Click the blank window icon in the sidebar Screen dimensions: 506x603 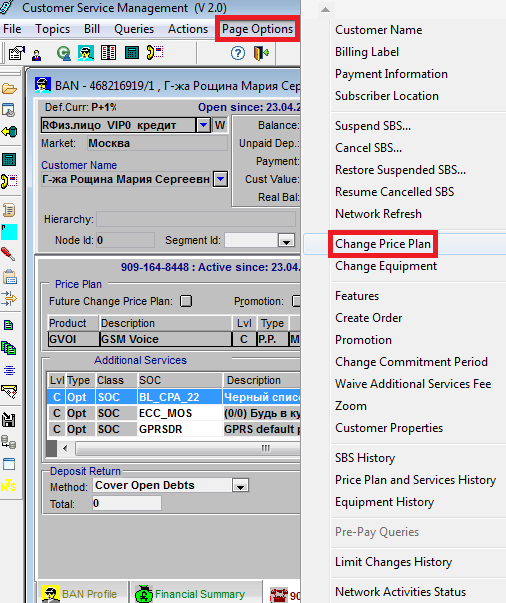click(x=9, y=464)
